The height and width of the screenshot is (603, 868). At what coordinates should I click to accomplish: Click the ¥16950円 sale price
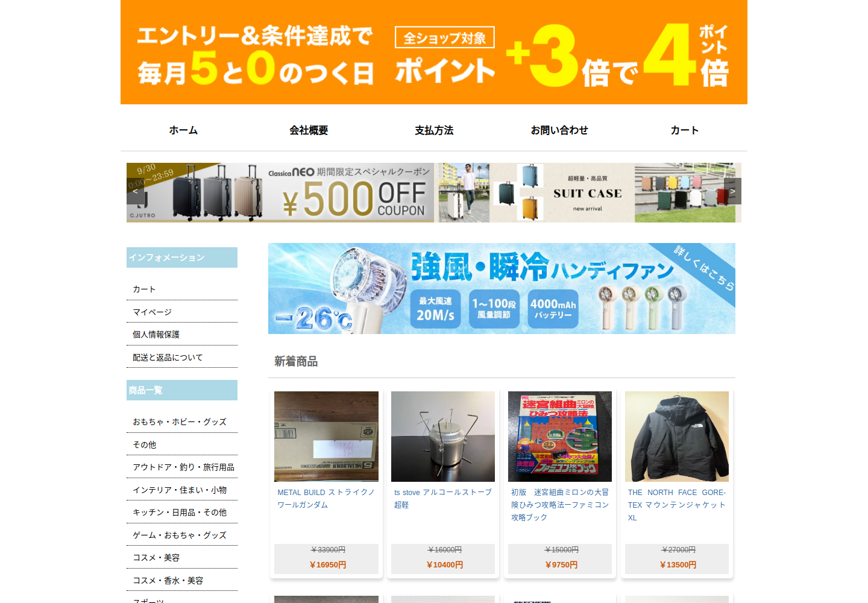coord(327,565)
